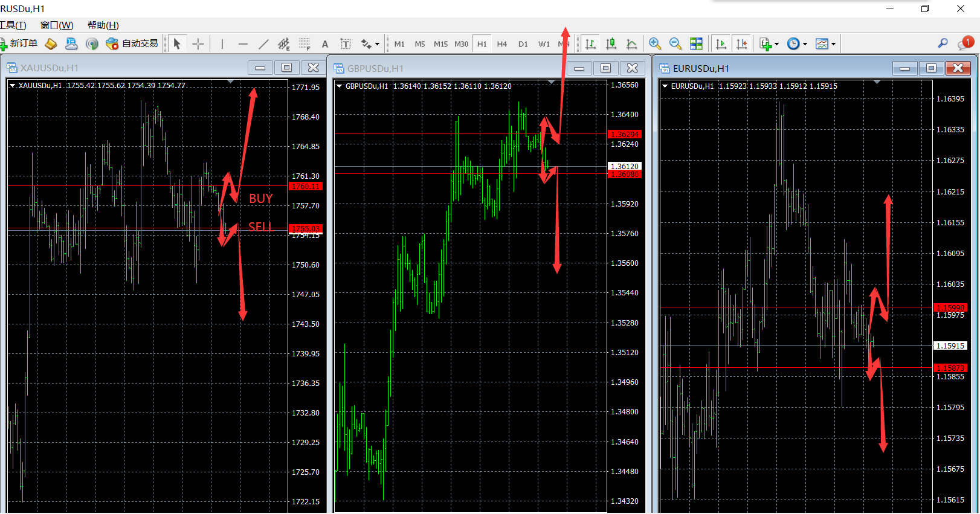This screenshot has height=514, width=980.
Task: Click the 新订单 new order button
Action: click(x=19, y=43)
